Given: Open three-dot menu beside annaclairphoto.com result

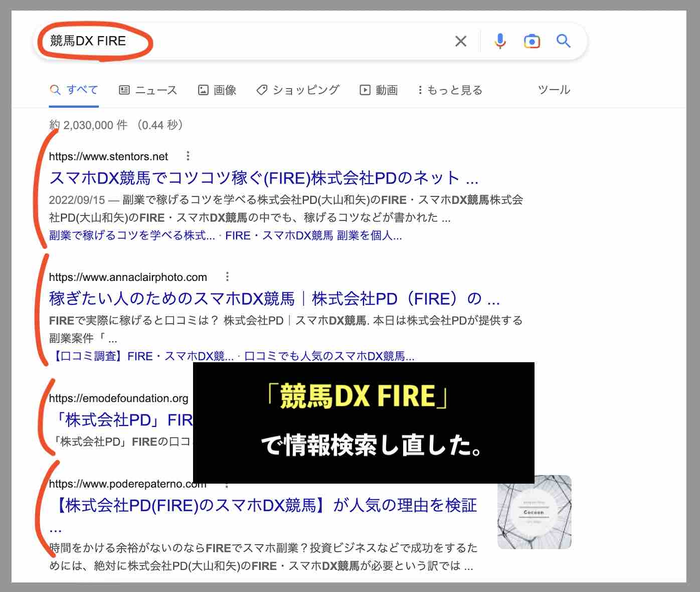Looking at the screenshot, I should 228,276.
